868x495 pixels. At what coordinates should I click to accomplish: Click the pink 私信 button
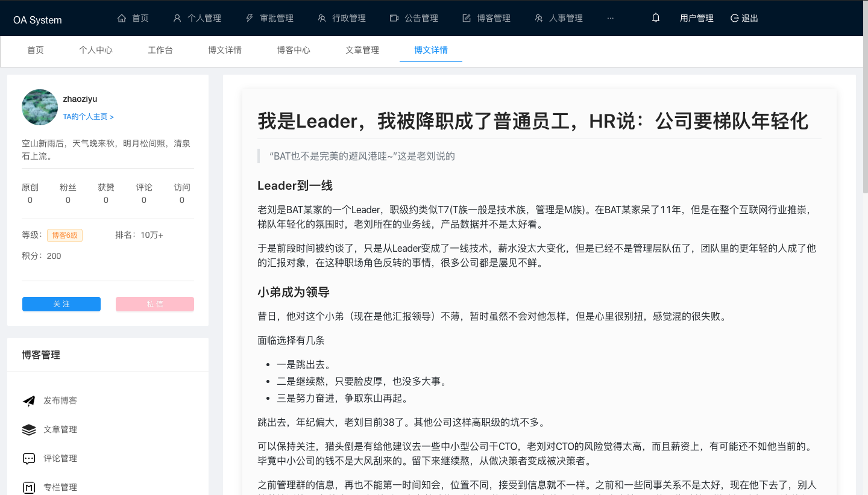[155, 304]
